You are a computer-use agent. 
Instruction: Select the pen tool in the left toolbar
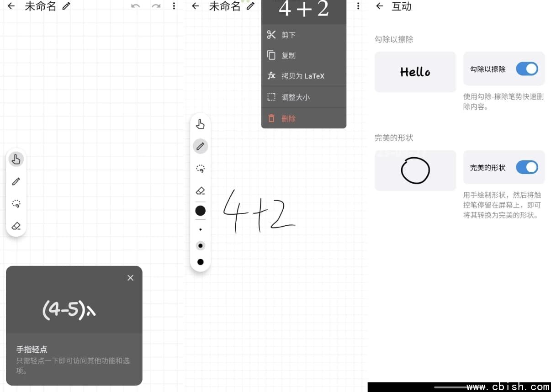[16, 181]
